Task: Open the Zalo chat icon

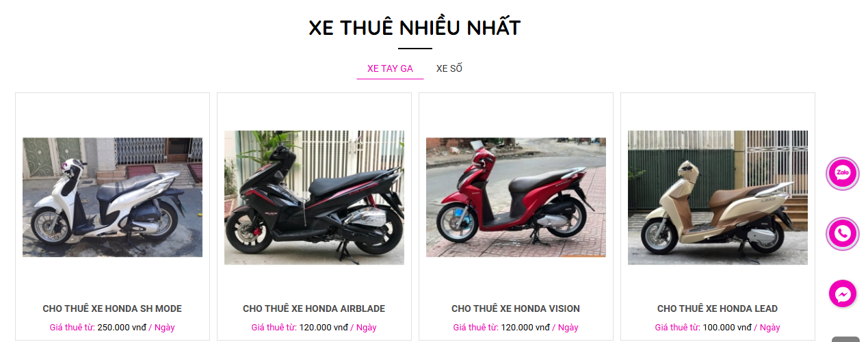Action: pos(843,173)
